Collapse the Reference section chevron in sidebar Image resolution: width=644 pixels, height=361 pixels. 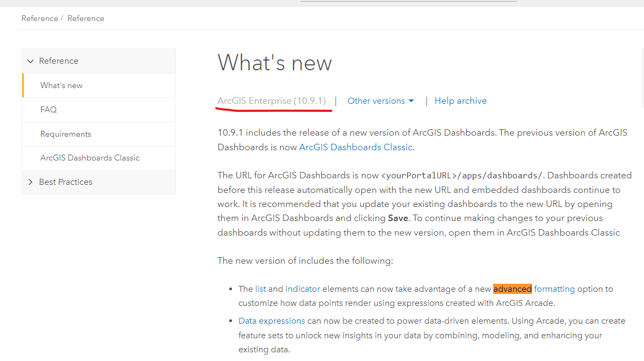click(x=31, y=61)
